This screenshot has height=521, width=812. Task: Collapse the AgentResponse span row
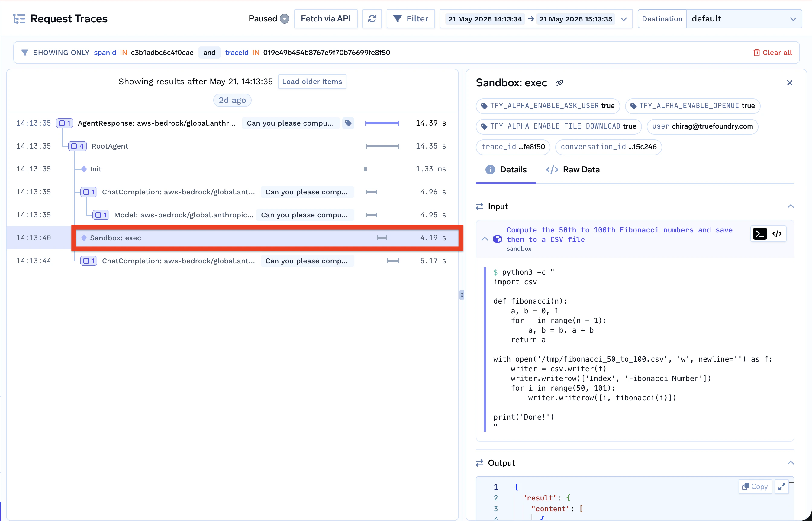64,123
